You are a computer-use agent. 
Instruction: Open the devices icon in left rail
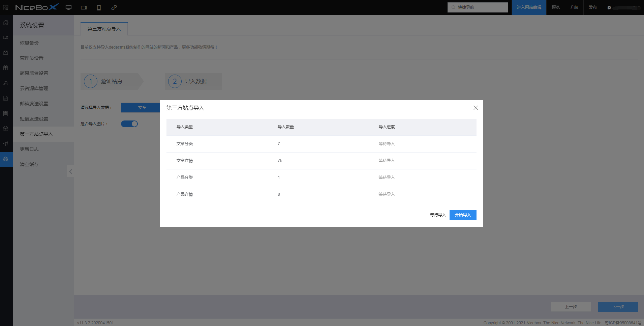coord(6,37)
